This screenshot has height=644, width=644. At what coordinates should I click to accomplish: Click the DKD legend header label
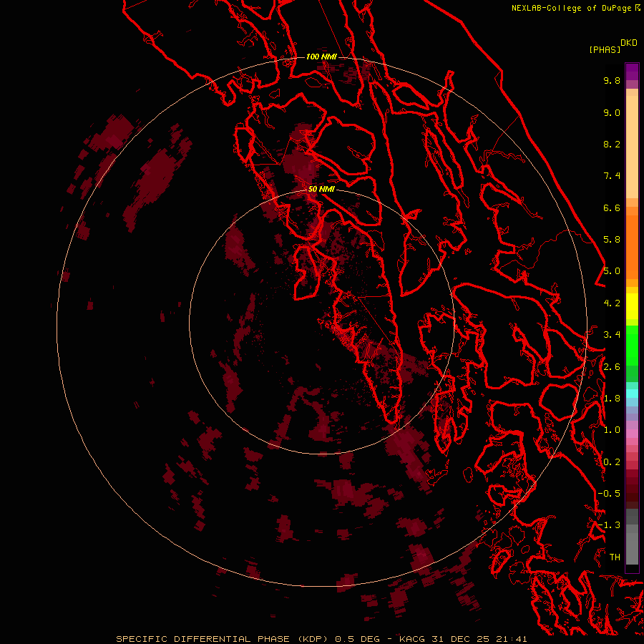pyautogui.click(x=629, y=43)
